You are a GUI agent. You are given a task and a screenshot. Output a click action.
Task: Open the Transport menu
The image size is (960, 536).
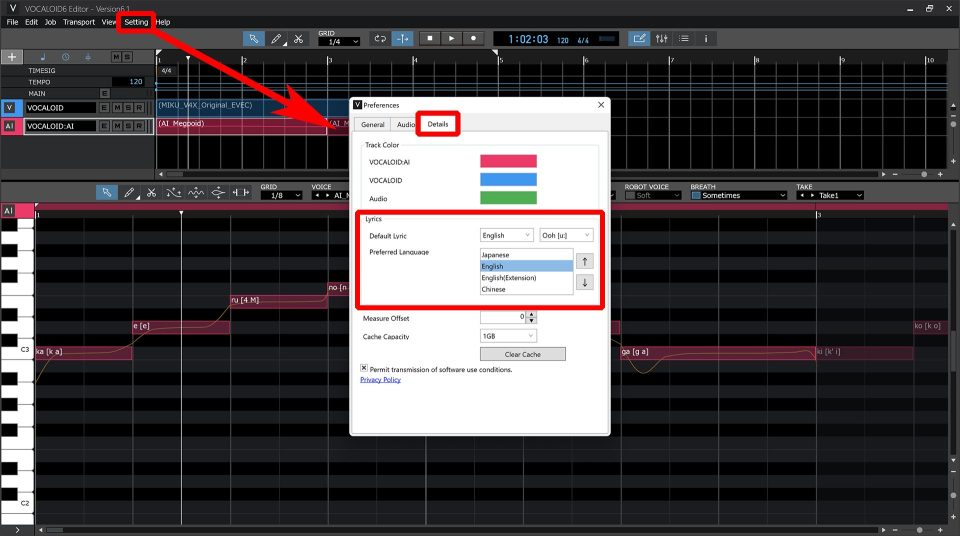coord(79,21)
